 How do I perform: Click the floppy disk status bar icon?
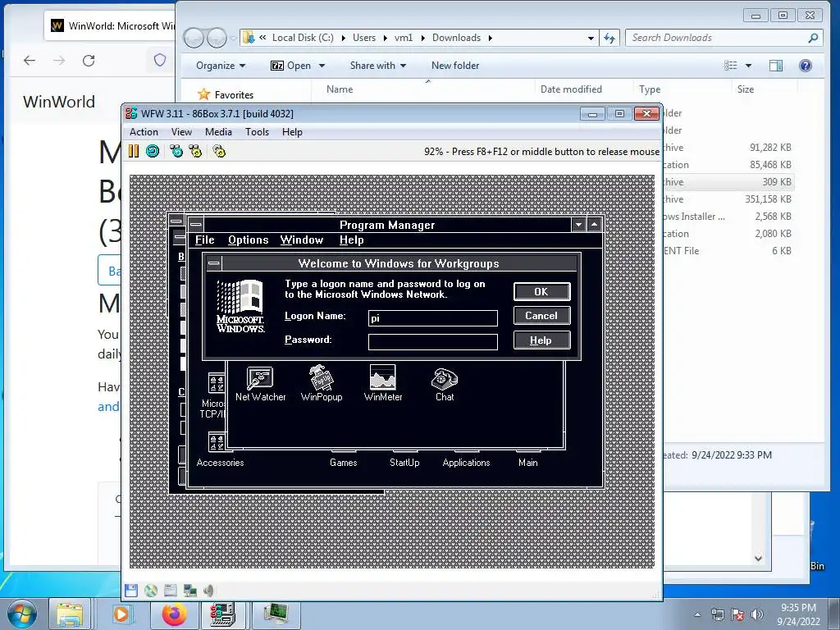click(x=131, y=591)
